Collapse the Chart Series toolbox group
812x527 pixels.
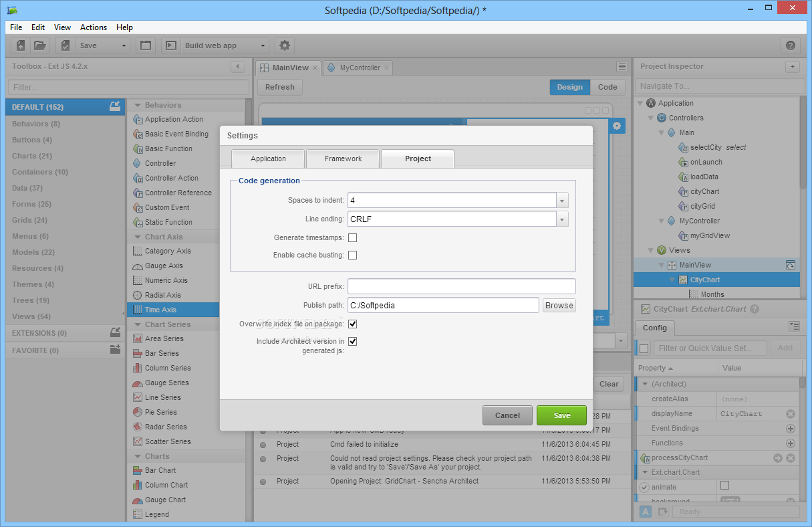coord(138,324)
